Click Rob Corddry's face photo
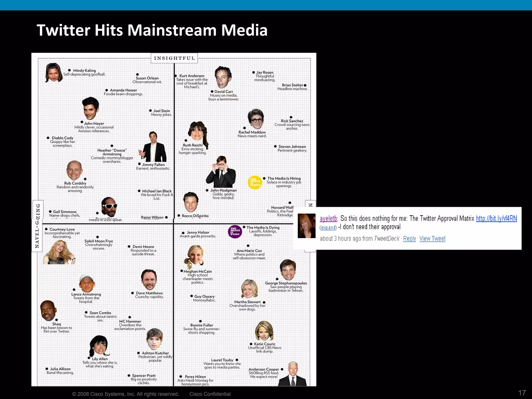Viewport: 532px width, 399px height. pos(74,170)
